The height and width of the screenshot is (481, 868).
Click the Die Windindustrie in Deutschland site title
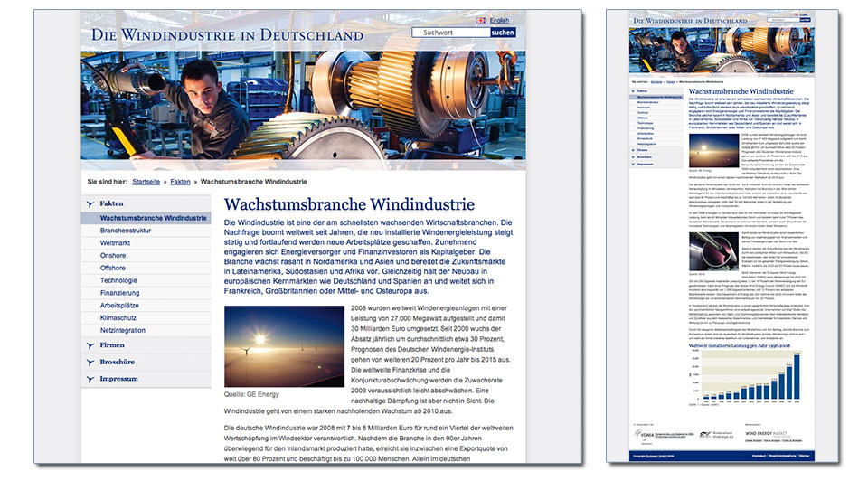coord(228,35)
